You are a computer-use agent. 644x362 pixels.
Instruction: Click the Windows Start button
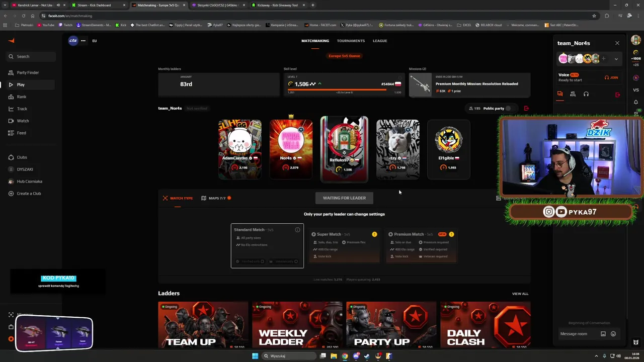click(x=255, y=356)
